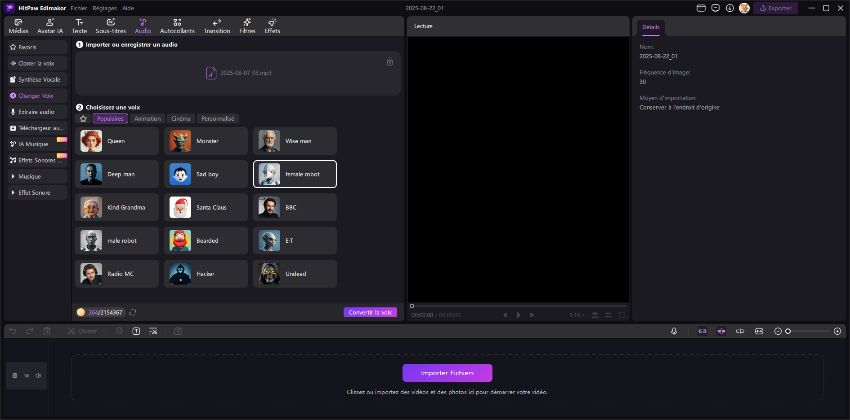The width and height of the screenshot is (850, 420).
Task: Click the Convertir la voix button
Action: pyautogui.click(x=370, y=312)
